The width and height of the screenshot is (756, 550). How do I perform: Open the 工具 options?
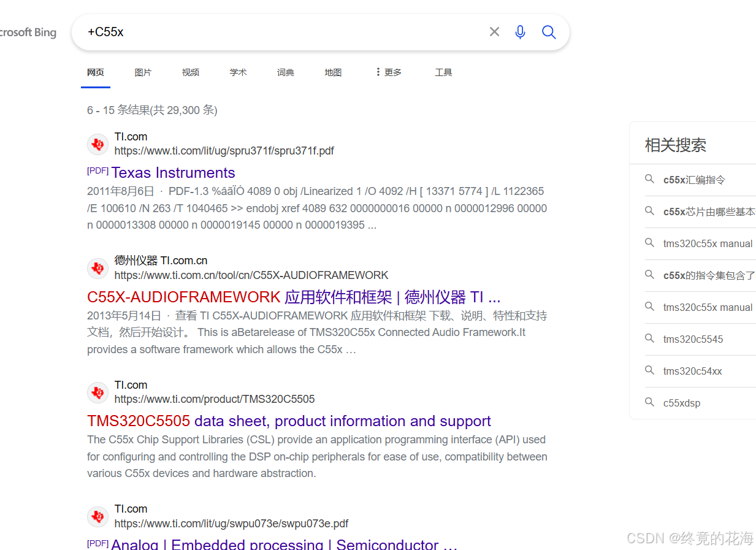[443, 72]
